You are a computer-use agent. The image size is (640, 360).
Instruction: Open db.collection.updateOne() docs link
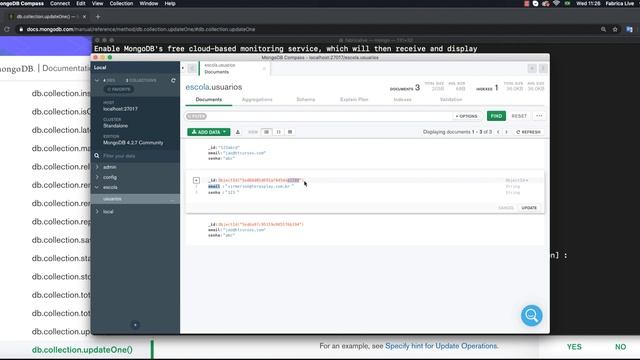point(82,350)
